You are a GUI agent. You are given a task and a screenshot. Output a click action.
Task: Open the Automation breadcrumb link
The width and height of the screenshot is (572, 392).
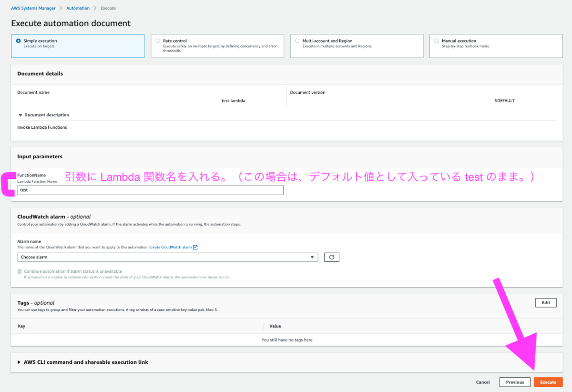(78, 8)
